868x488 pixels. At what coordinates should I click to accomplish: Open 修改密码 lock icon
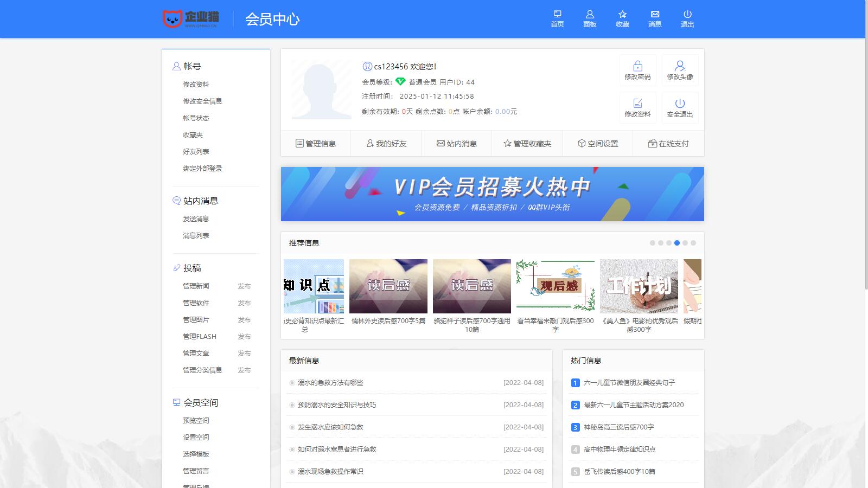click(x=637, y=69)
